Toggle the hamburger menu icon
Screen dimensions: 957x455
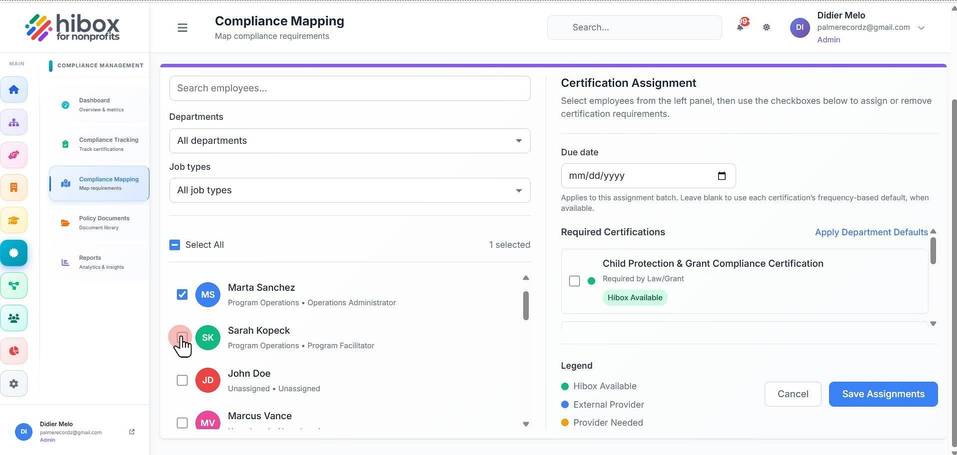(182, 27)
